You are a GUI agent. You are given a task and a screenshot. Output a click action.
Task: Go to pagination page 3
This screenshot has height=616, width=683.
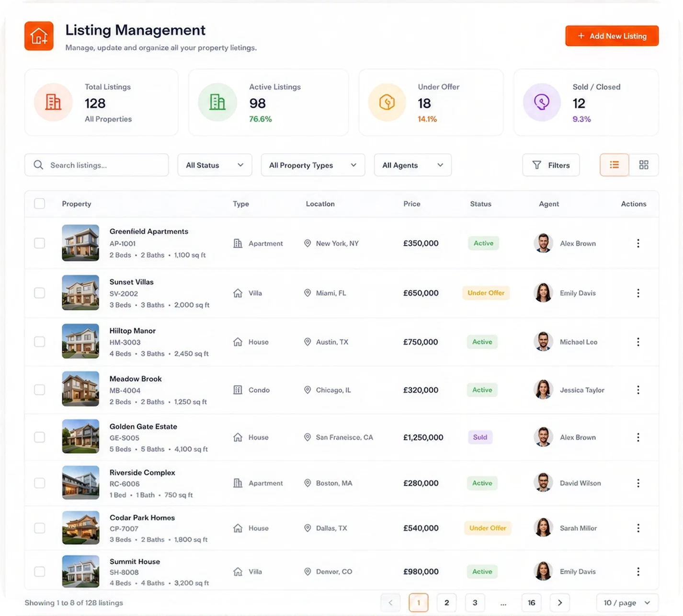(475, 603)
